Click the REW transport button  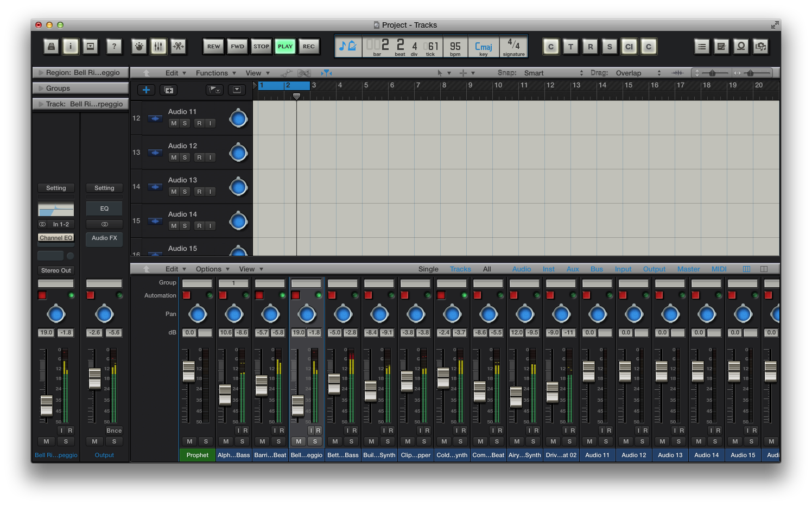click(x=214, y=47)
